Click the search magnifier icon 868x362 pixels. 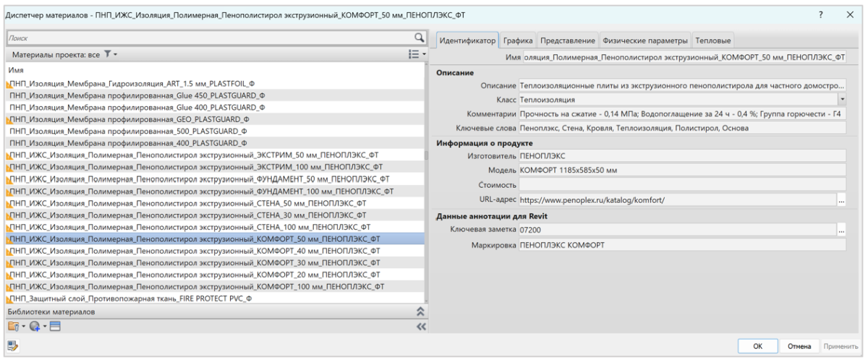(x=418, y=38)
